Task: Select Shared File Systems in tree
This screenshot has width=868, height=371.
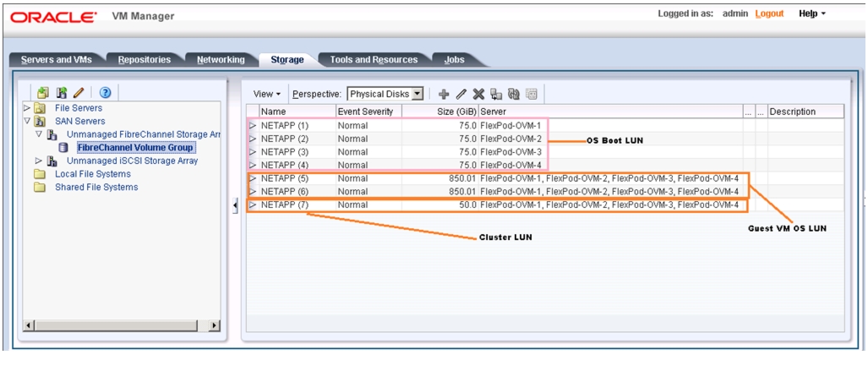Action: 96,187
